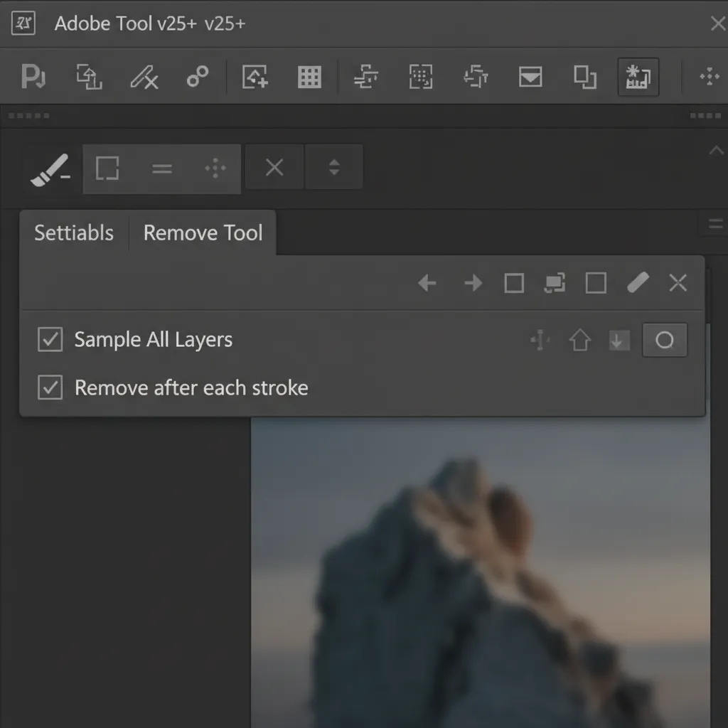The image size is (728, 728).
Task: Click the forward arrow in panel header
Action: (x=473, y=283)
